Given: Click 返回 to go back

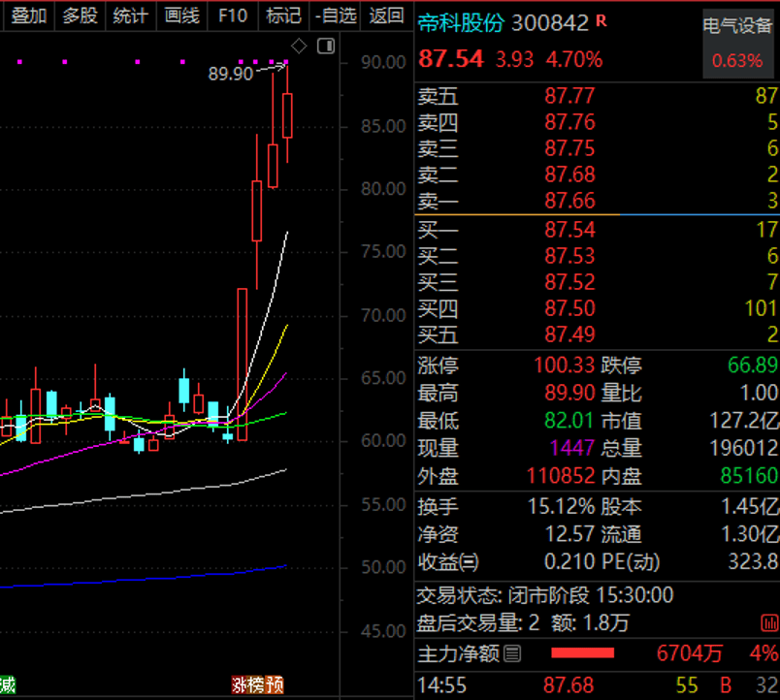Looking at the screenshot, I should click(387, 15).
